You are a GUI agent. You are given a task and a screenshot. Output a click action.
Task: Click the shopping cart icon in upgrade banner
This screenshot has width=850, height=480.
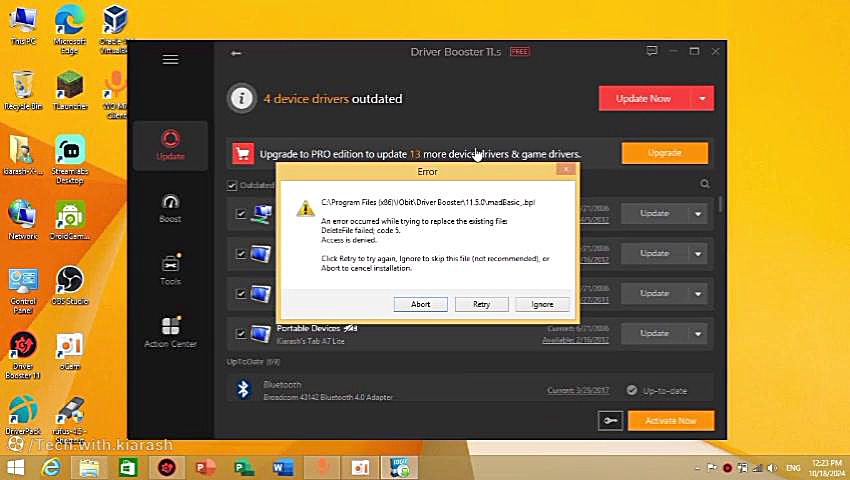(243, 154)
